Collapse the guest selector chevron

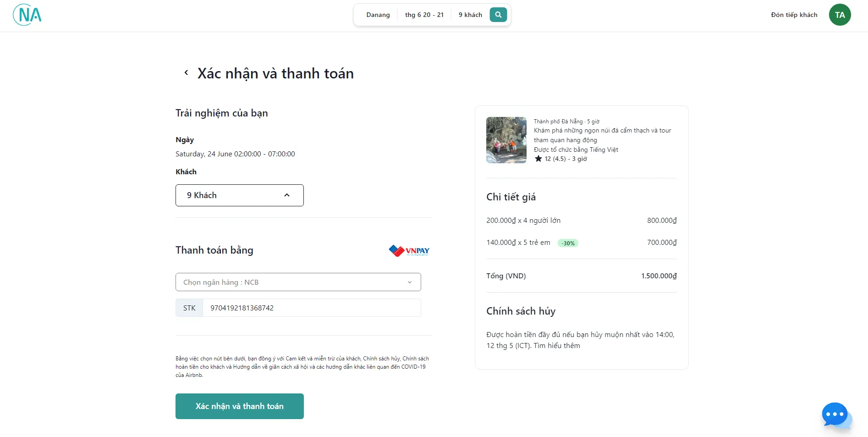point(287,195)
